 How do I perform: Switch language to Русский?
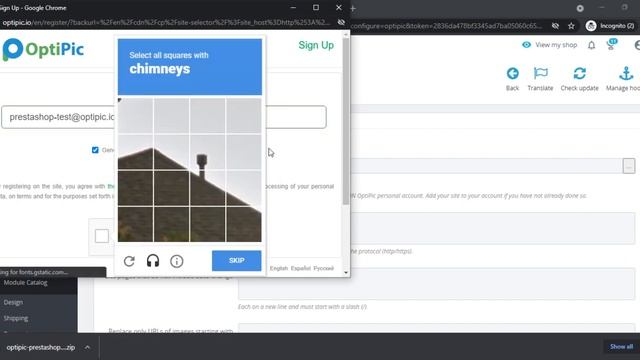click(324, 268)
